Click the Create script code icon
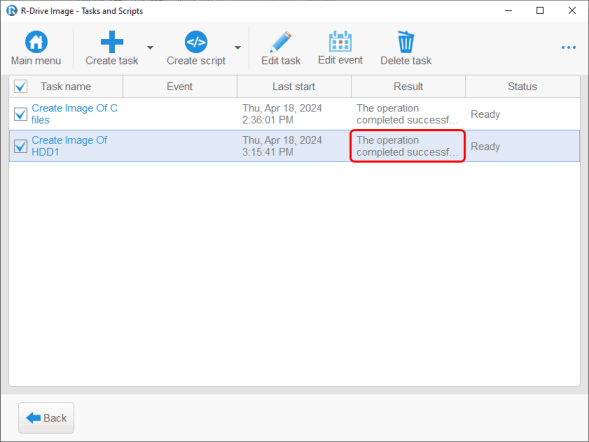This screenshot has width=589, height=442. coord(196,42)
